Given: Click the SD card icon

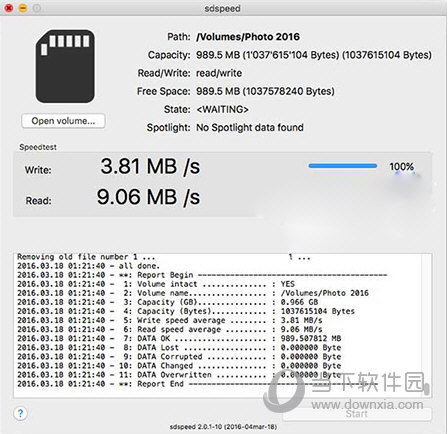Looking at the screenshot, I should click(x=65, y=66).
